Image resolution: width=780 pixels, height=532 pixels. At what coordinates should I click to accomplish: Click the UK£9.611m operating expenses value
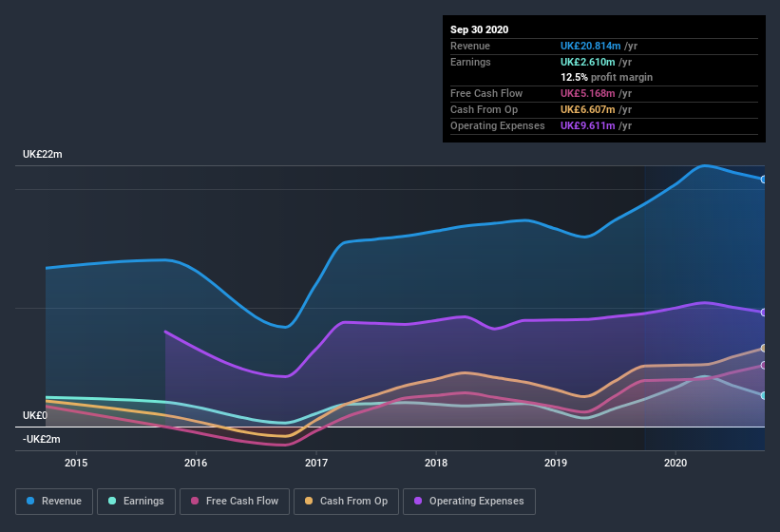coord(588,125)
